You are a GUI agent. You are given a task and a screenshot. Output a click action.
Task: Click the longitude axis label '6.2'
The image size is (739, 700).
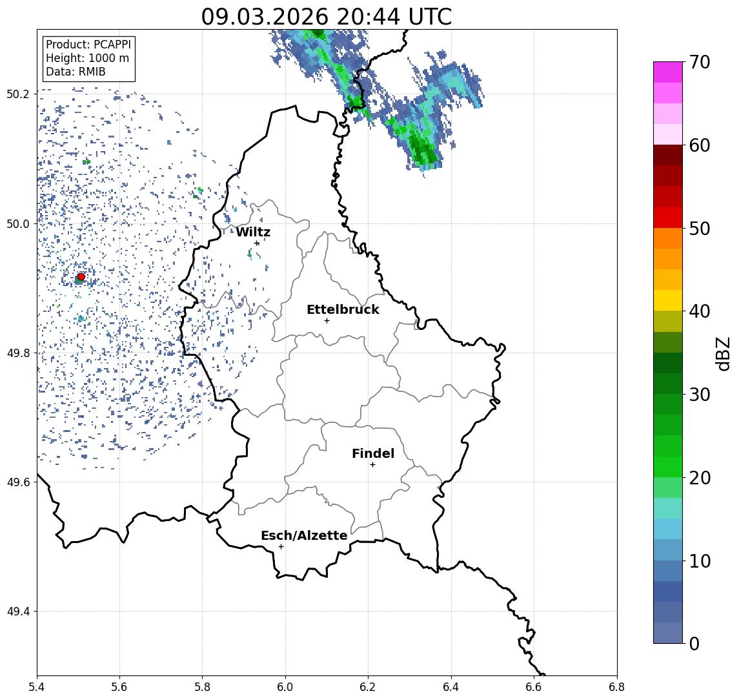[x=368, y=687]
